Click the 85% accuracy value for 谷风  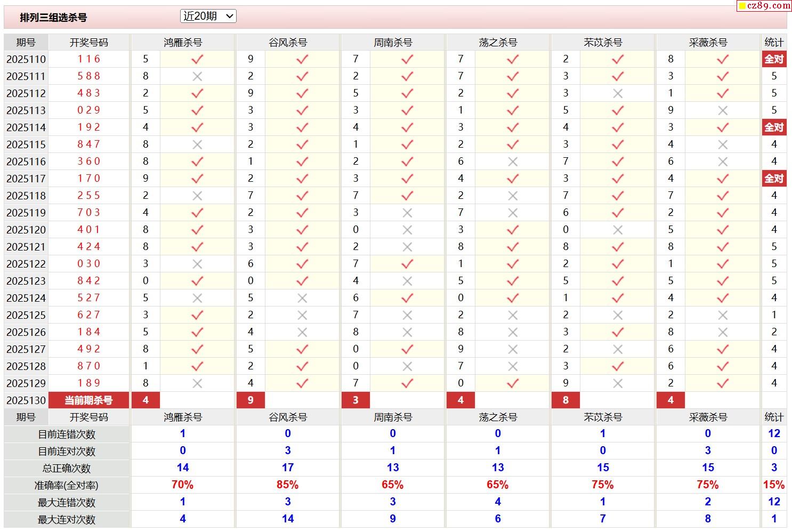[x=288, y=485]
